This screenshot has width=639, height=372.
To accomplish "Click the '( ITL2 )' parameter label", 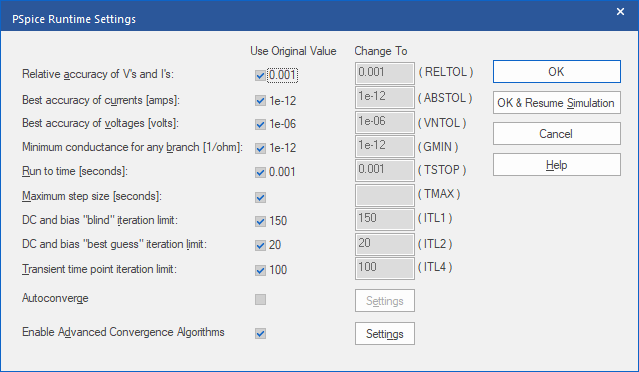I will point(435,244).
